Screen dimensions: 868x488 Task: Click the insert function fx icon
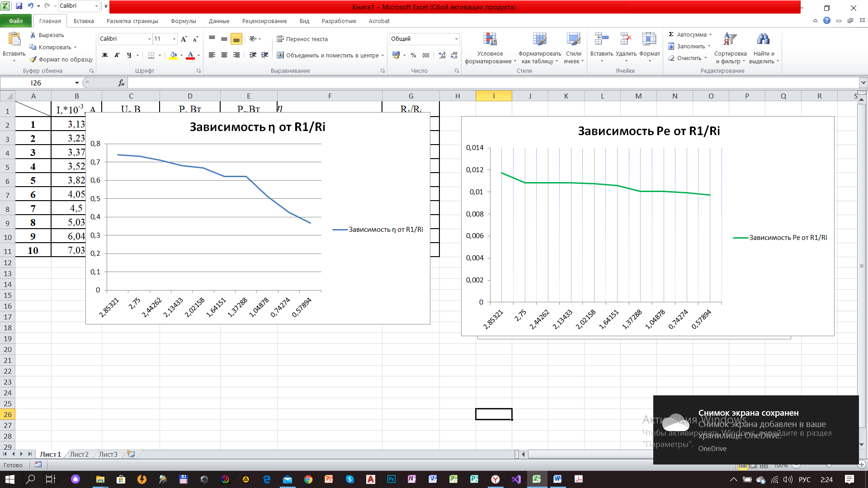121,83
